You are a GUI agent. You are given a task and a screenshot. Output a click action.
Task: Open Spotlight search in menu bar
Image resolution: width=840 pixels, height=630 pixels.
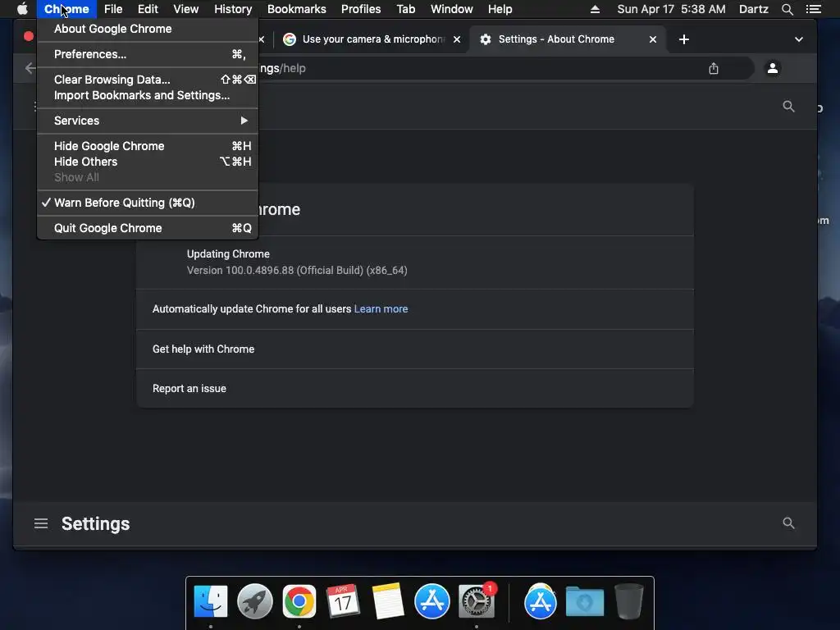787,9
